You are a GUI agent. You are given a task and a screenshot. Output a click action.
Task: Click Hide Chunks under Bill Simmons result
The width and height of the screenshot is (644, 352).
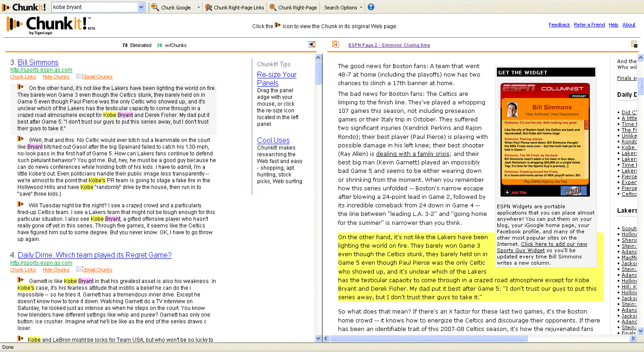pos(56,77)
